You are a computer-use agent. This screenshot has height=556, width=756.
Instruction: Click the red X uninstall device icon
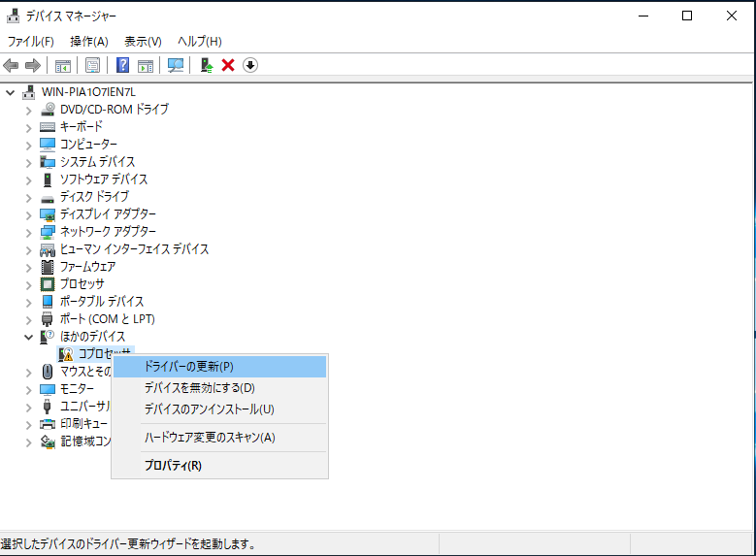(228, 65)
